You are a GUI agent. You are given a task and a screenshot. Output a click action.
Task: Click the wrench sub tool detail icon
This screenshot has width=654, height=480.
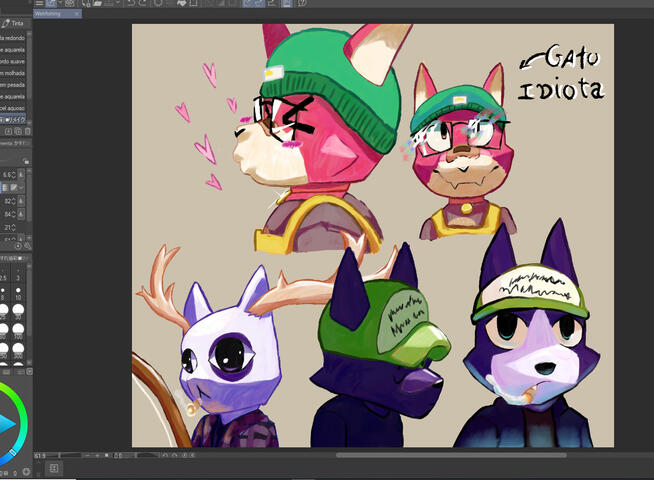pos(28,246)
